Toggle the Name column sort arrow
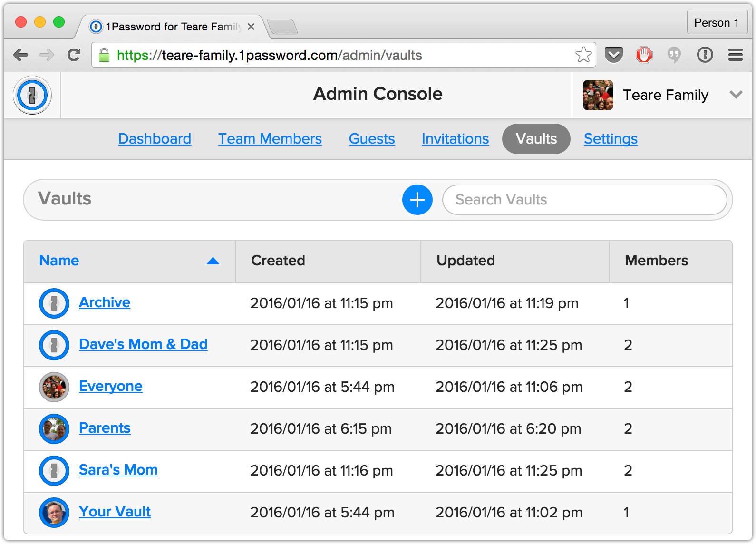The image size is (756, 544). [x=213, y=261]
